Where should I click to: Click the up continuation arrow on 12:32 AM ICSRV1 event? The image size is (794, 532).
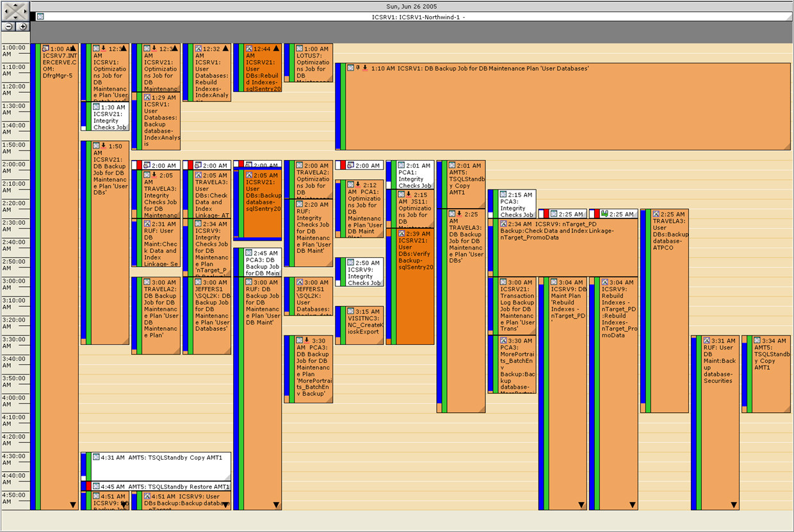click(225, 49)
